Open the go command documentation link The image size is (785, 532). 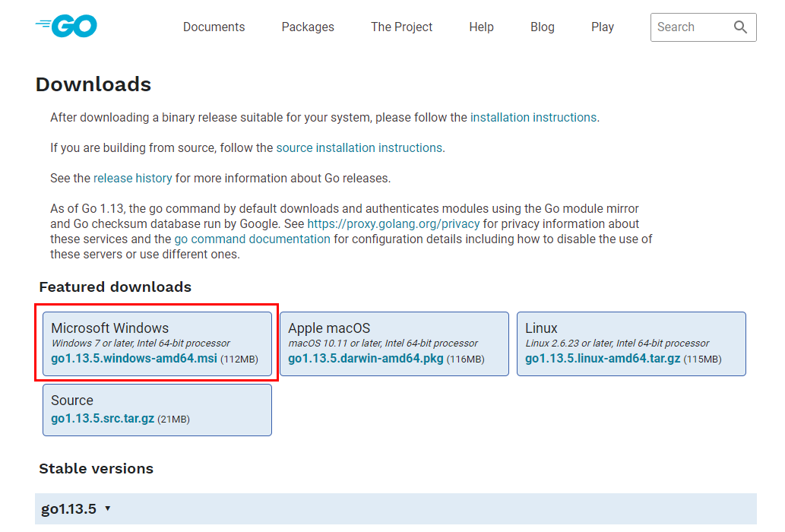coord(252,239)
